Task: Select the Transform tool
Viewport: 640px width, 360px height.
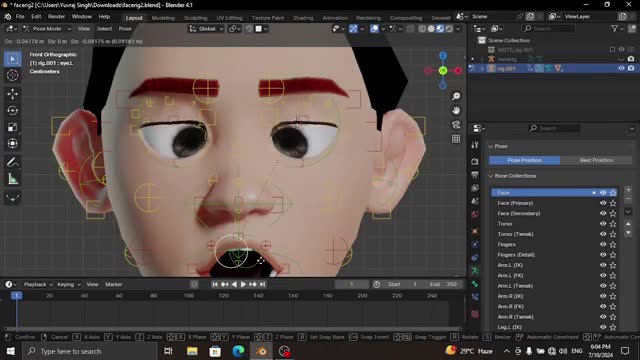Action: coord(13,143)
